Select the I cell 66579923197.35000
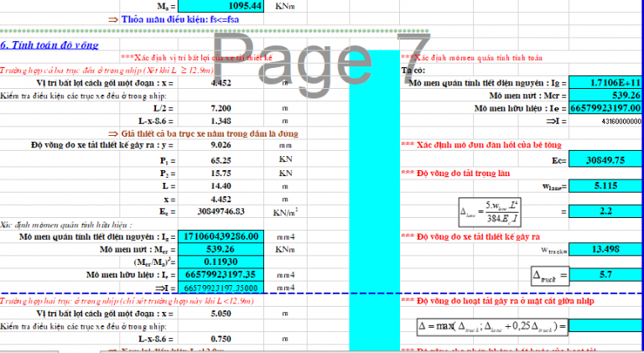 pyautogui.click(x=221, y=288)
